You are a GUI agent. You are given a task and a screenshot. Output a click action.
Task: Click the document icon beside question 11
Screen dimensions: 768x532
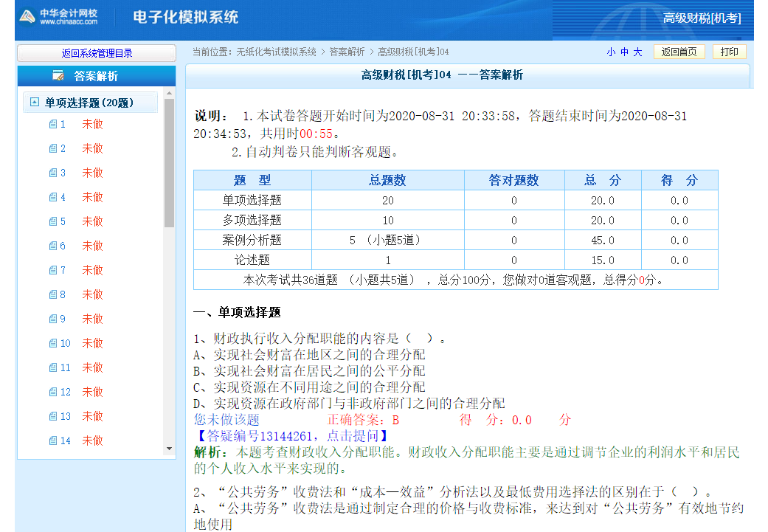[x=53, y=367]
